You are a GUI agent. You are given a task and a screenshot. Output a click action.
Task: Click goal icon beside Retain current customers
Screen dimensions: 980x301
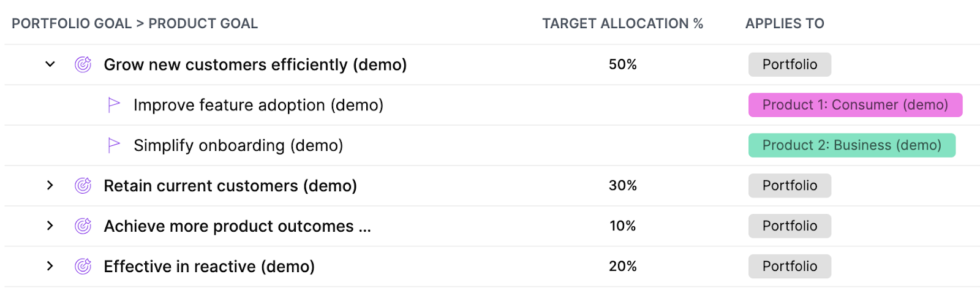click(83, 185)
